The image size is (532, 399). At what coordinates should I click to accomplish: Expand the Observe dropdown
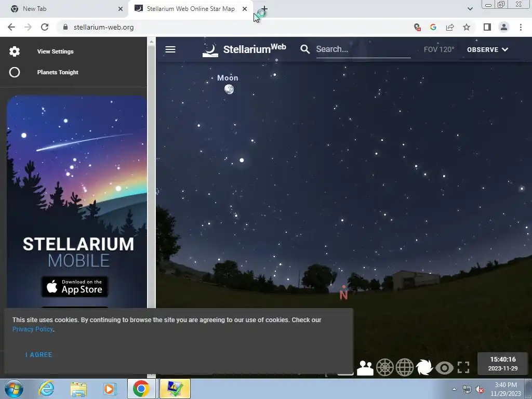487,49
